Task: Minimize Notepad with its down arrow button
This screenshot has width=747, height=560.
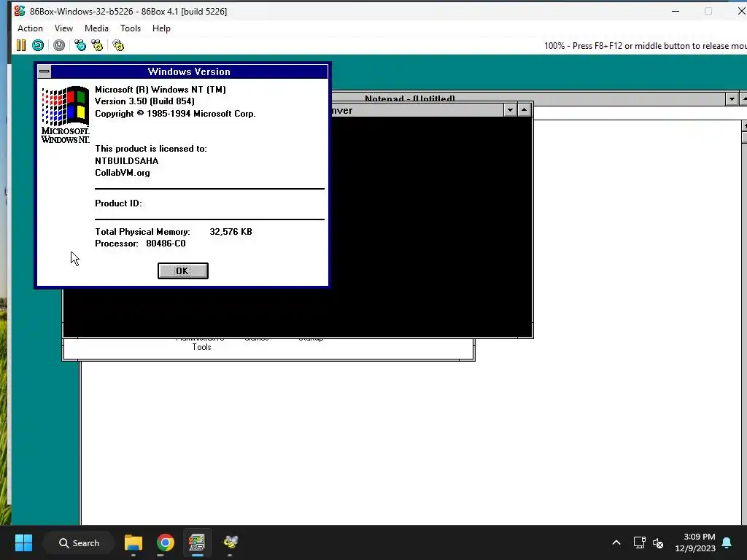Action: click(x=732, y=99)
